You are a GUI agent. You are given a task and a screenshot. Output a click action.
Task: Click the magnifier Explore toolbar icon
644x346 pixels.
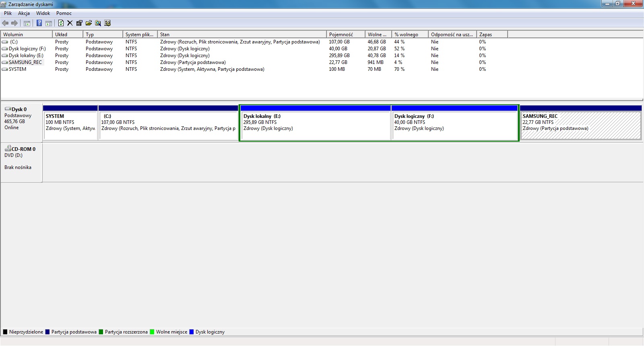click(98, 23)
